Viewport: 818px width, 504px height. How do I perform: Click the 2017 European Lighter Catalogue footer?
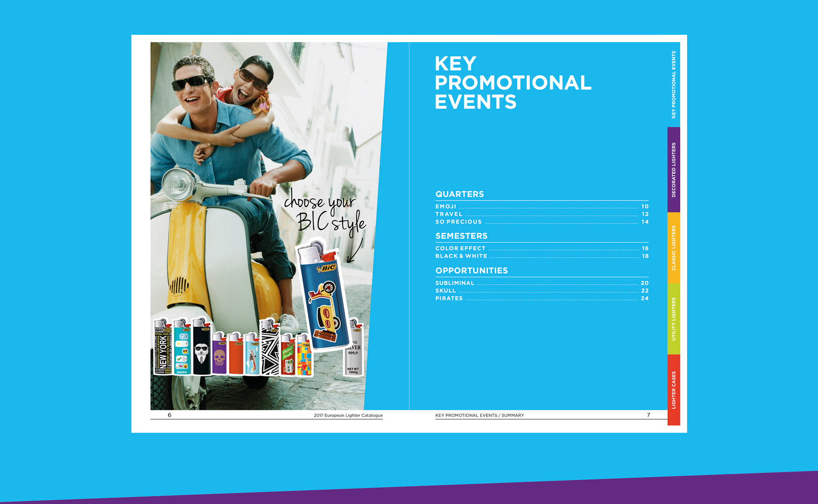click(348, 415)
